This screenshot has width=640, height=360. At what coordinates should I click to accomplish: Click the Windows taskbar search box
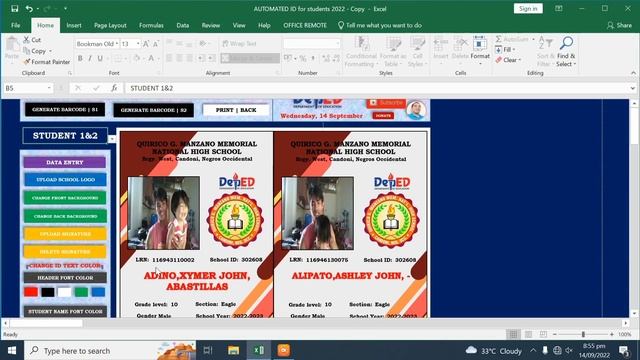tap(110, 350)
